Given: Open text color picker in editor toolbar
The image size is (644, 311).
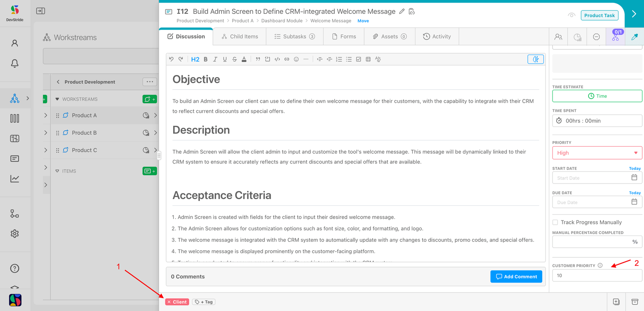Looking at the screenshot, I should 244,60.
